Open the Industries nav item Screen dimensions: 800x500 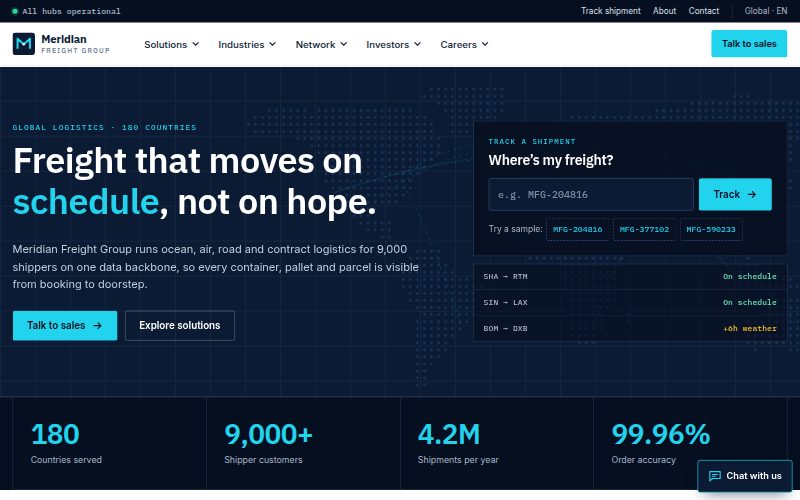[247, 44]
